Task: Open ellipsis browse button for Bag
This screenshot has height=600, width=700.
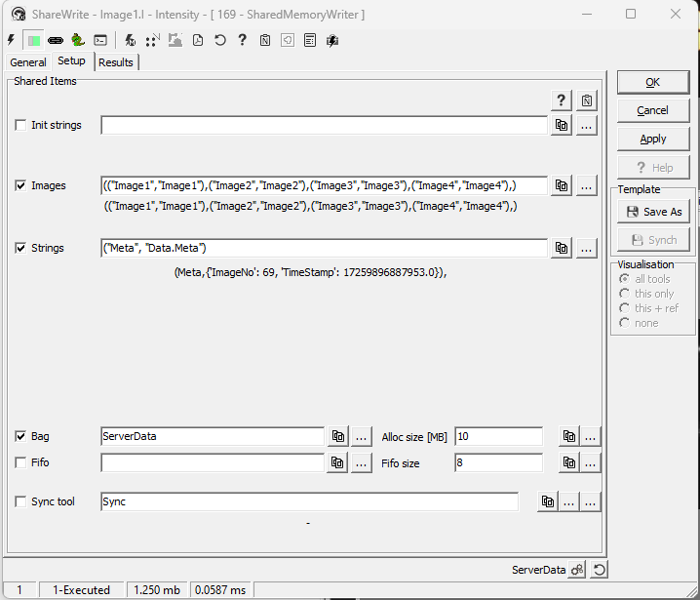Action: [362, 436]
